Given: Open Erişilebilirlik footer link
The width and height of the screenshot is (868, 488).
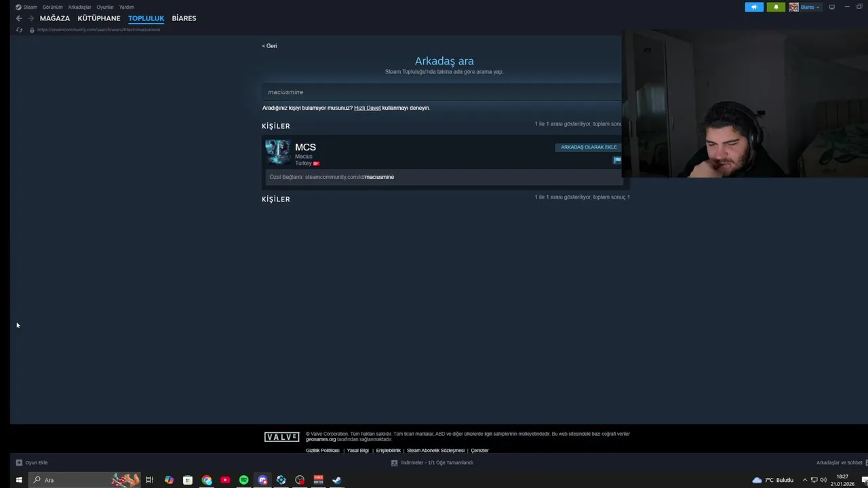Looking at the screenshot, I should tap(389, 450).
